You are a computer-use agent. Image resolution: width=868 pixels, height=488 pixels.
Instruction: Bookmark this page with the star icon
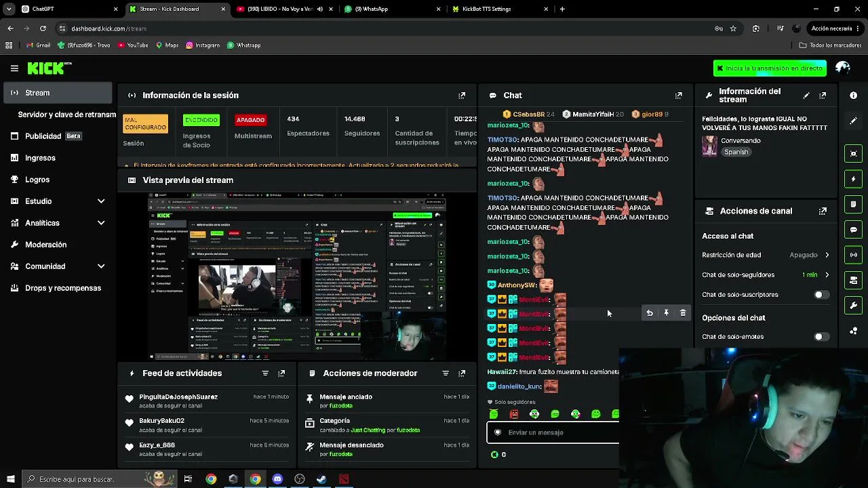click(x=733, y=28)
